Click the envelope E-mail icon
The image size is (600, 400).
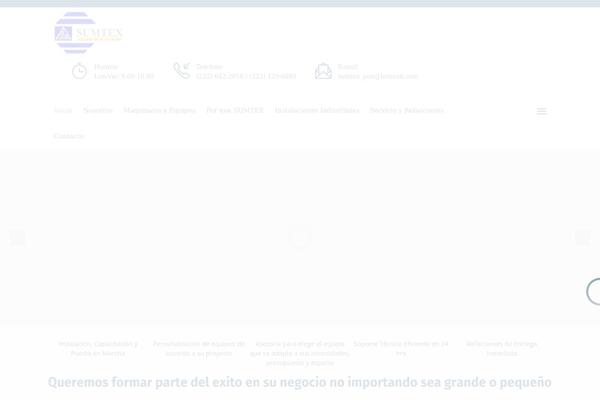coord(323,71)
